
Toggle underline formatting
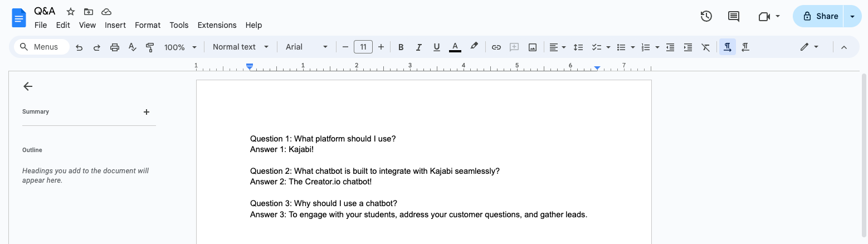pos(436,47)
